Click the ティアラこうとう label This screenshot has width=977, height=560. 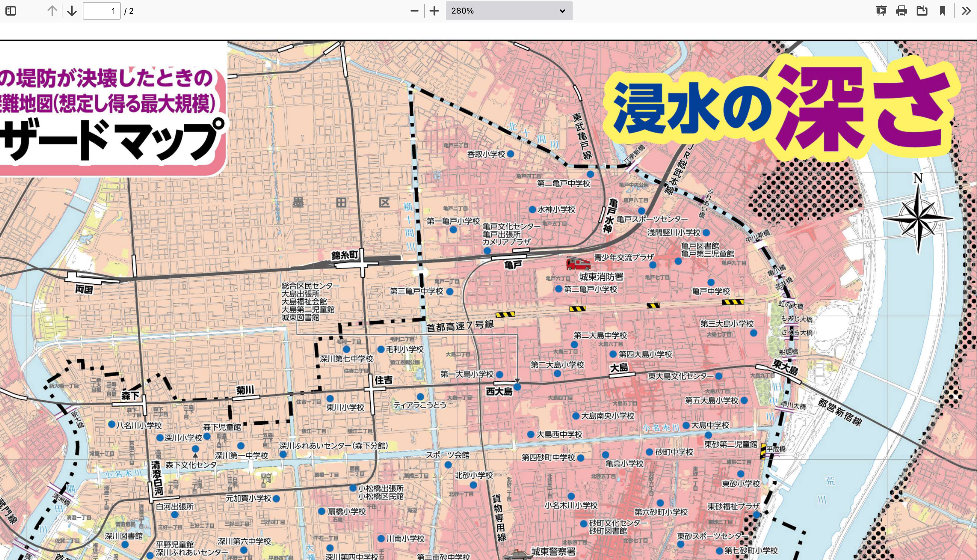[420, 405]
